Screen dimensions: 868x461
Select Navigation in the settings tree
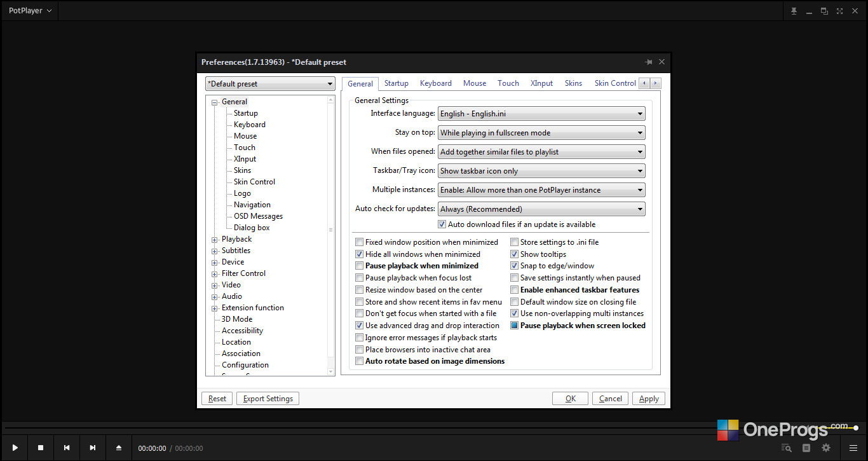point(252,205)
